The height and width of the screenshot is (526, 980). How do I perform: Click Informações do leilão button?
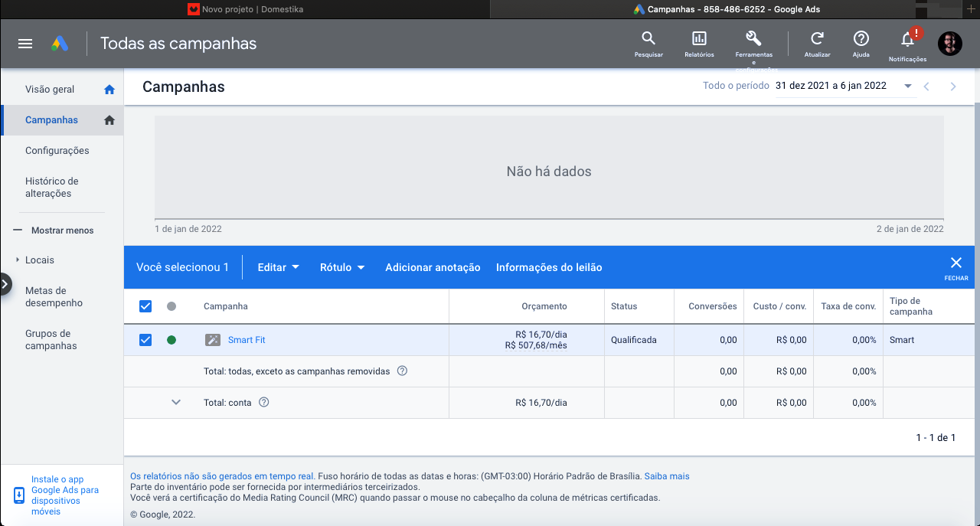[x=549, y=267]
